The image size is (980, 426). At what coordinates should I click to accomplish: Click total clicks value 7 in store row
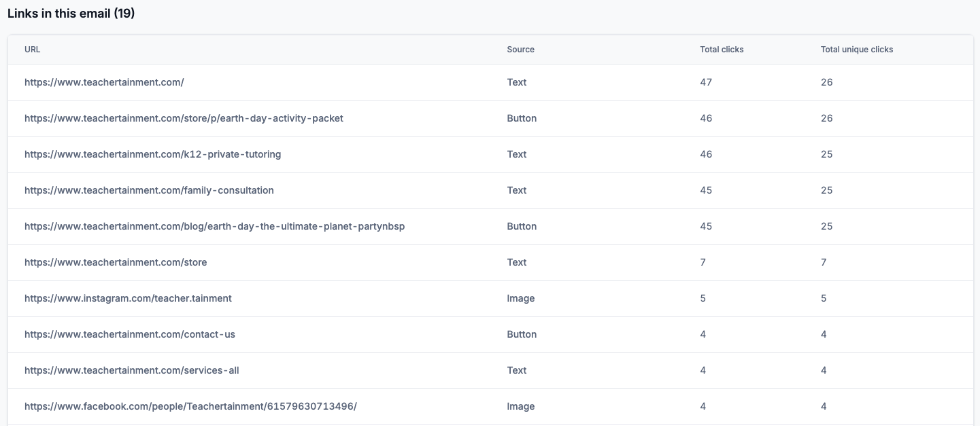(703, 262)
